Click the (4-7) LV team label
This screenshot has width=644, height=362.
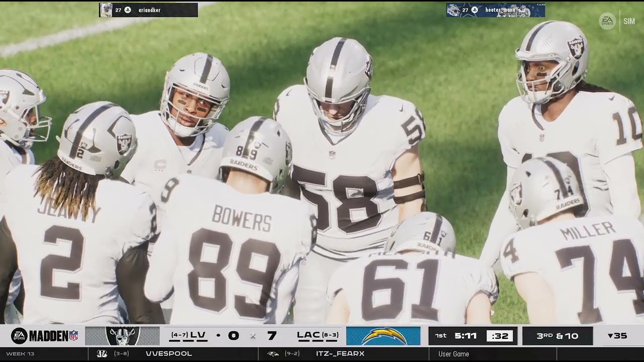pos(189,335)
